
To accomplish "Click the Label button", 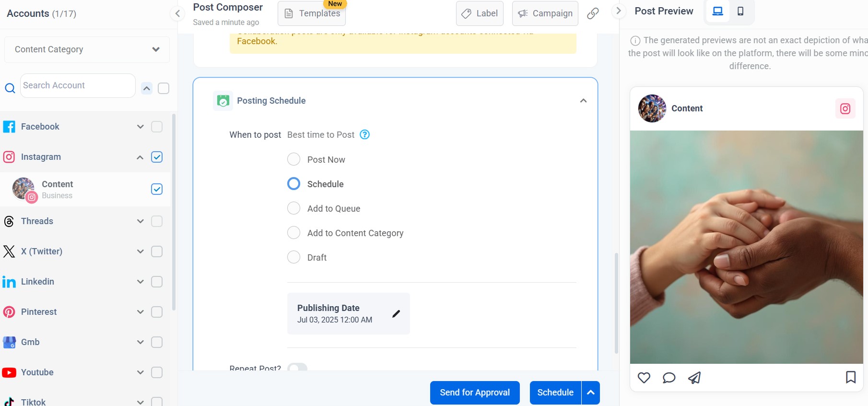I will pos(480,13).
